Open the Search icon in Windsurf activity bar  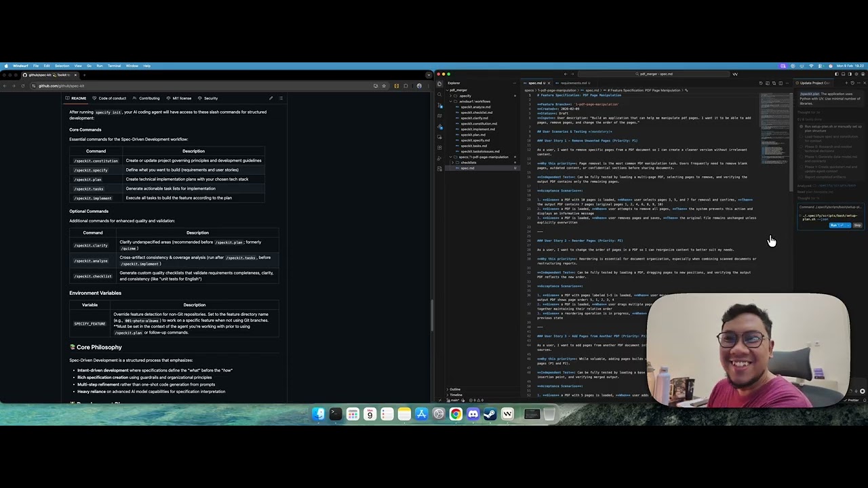439,94
